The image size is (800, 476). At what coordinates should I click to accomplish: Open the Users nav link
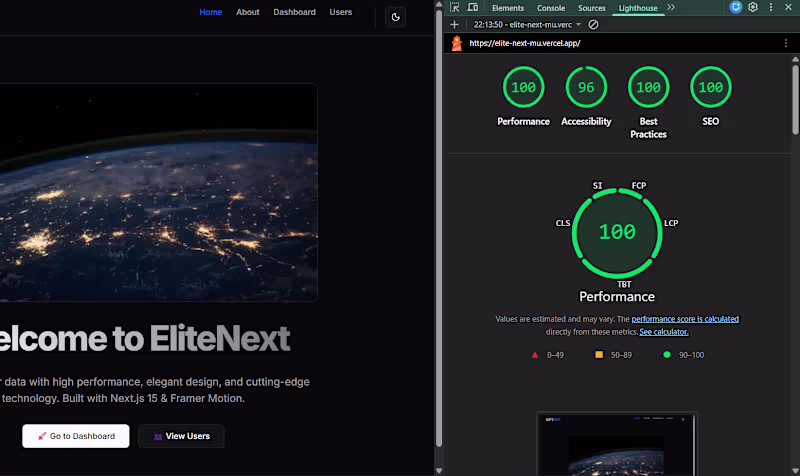tap(340, 12)
